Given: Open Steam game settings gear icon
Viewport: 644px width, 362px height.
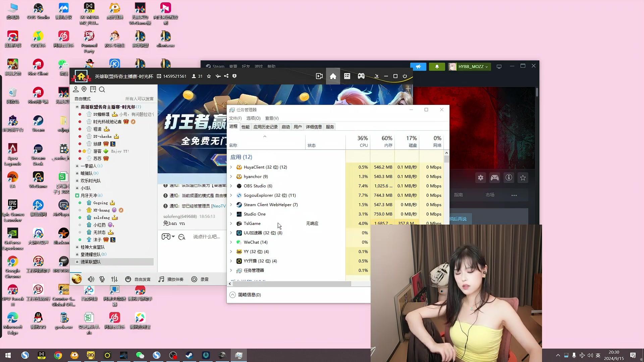Looking at the screenshot, I should (481, 178).
